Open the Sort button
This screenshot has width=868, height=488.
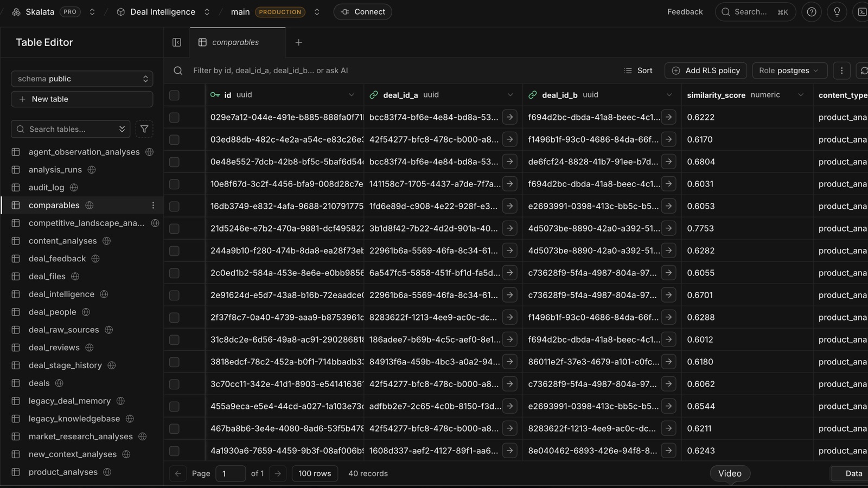click(639, 70)
